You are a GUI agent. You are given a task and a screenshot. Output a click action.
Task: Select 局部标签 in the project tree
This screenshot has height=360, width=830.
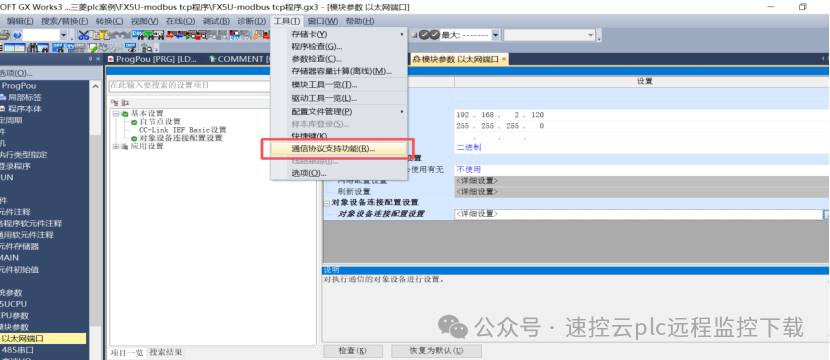point(24,97)
